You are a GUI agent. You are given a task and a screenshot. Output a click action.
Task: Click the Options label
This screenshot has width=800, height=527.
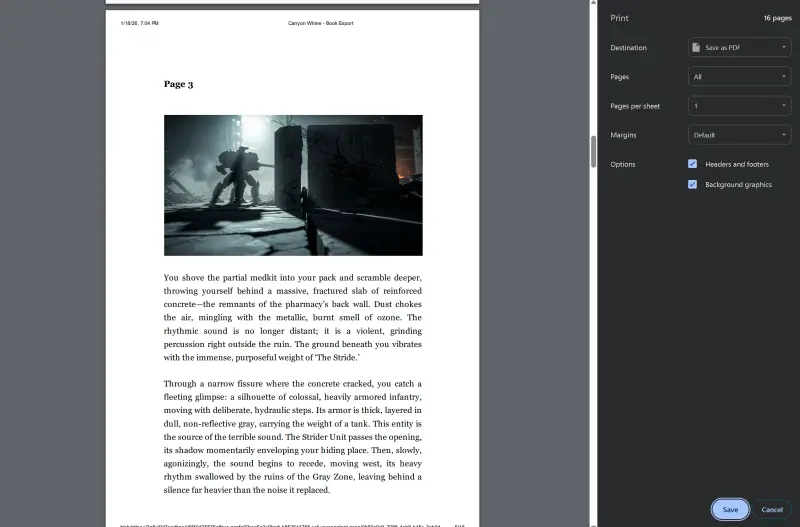622,164
